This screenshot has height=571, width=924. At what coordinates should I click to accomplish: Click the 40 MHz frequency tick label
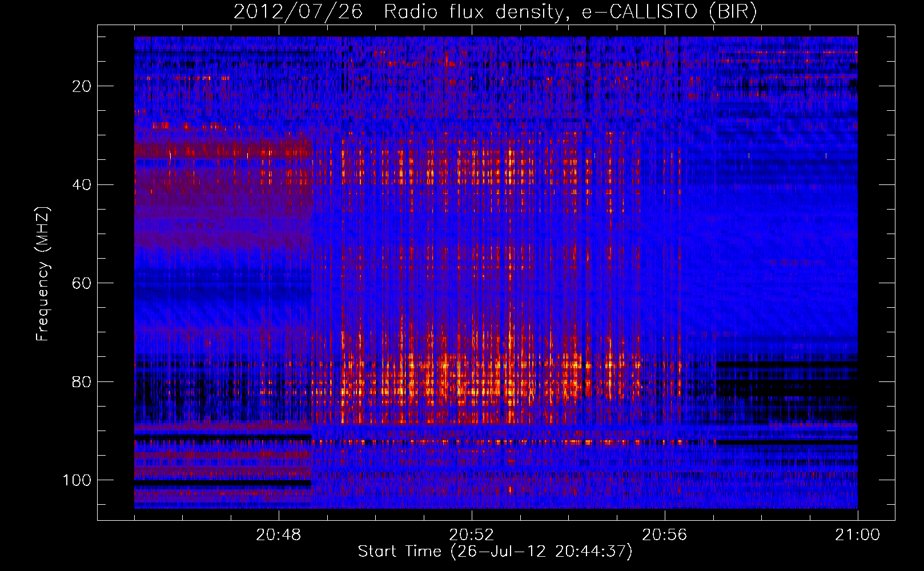coord(82,185)
